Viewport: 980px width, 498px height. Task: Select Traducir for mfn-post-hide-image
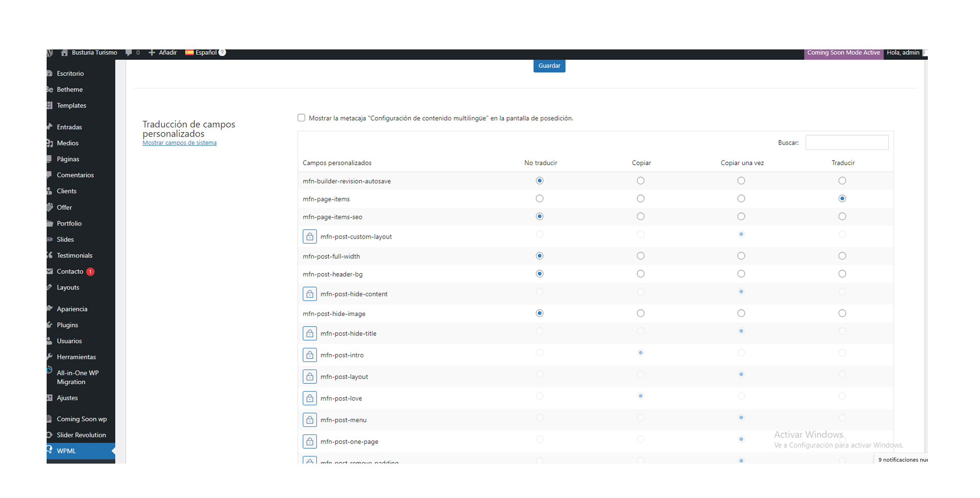pyautogui.click(x=842, y=313)
